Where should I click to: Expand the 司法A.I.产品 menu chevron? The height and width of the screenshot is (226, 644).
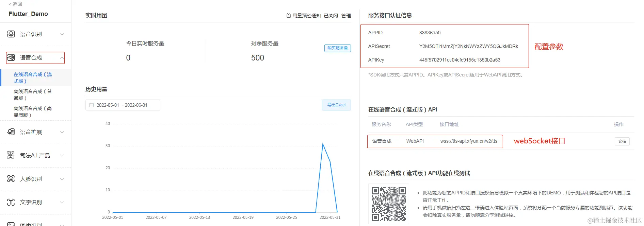tap(62, 156)
